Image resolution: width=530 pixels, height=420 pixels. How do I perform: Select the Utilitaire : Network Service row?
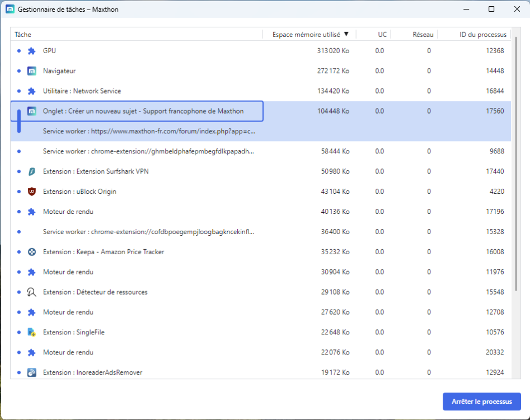coord(82,91)
